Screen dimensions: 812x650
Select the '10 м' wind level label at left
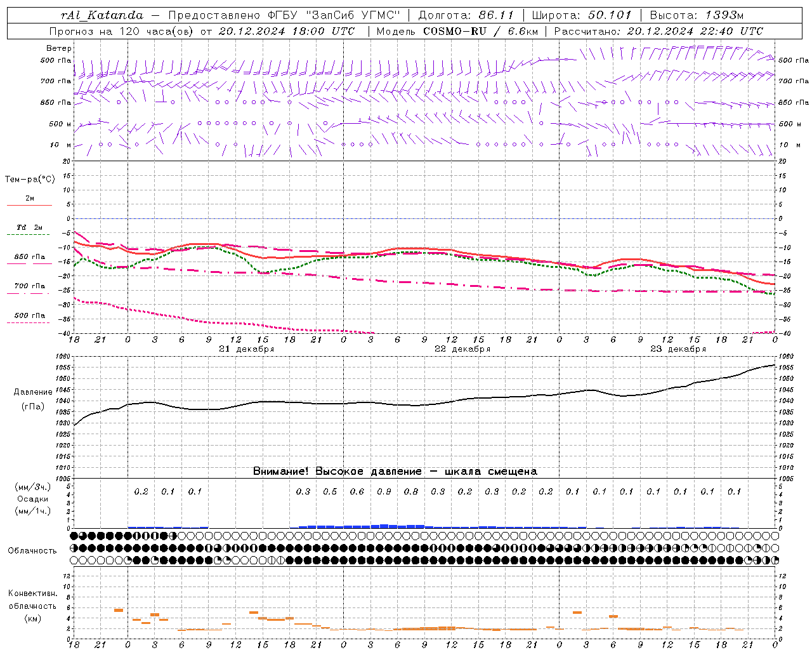[x=61, y=145]
